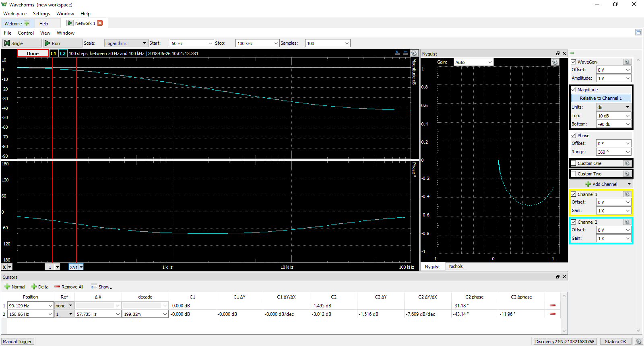Expand the Add Channel dropdown

click(629, 184)
